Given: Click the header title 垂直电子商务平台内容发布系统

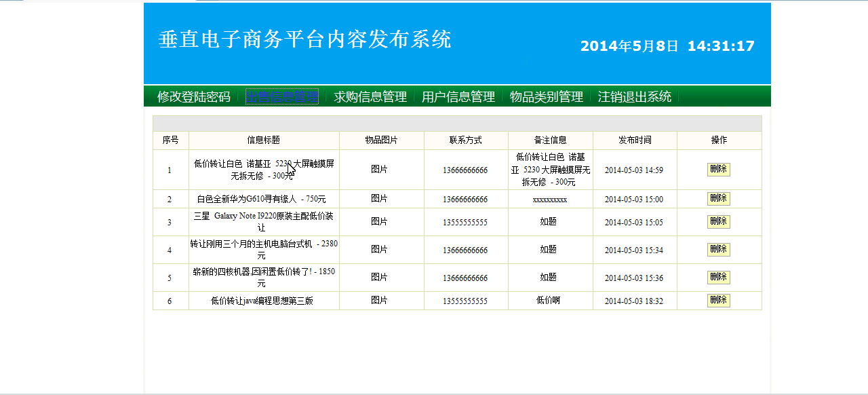Looking at the screenshot, I should coord(304,39).
